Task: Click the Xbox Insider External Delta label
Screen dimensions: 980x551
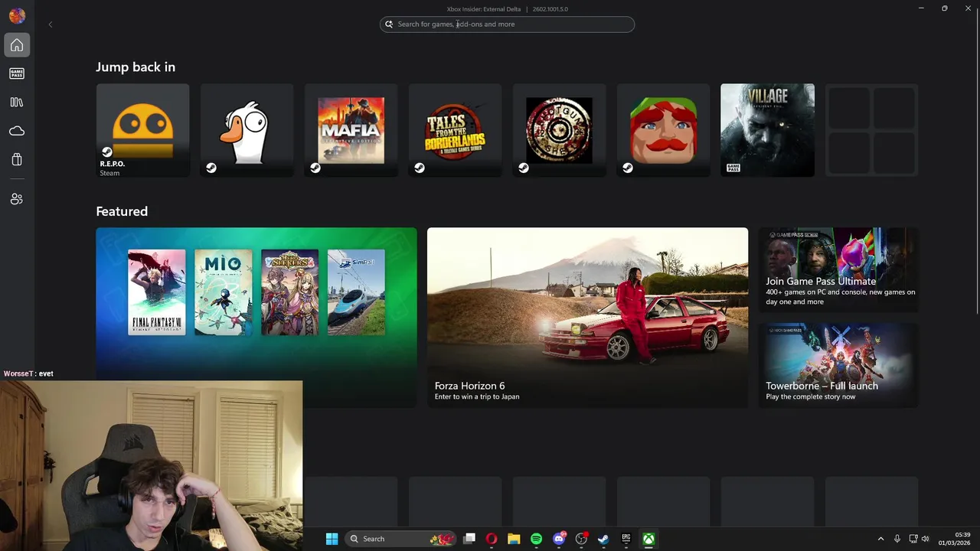Action: coord(484,9)
